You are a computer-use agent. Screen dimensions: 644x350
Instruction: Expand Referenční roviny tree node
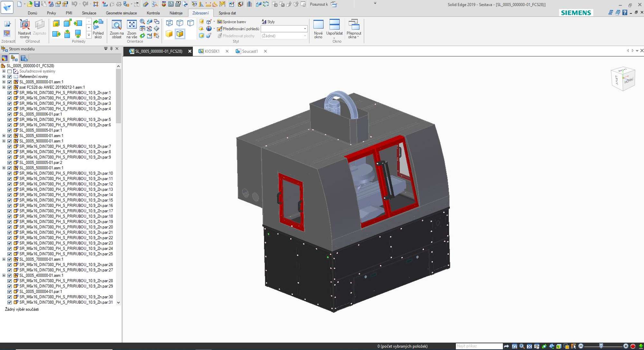(x=4, y=77)
